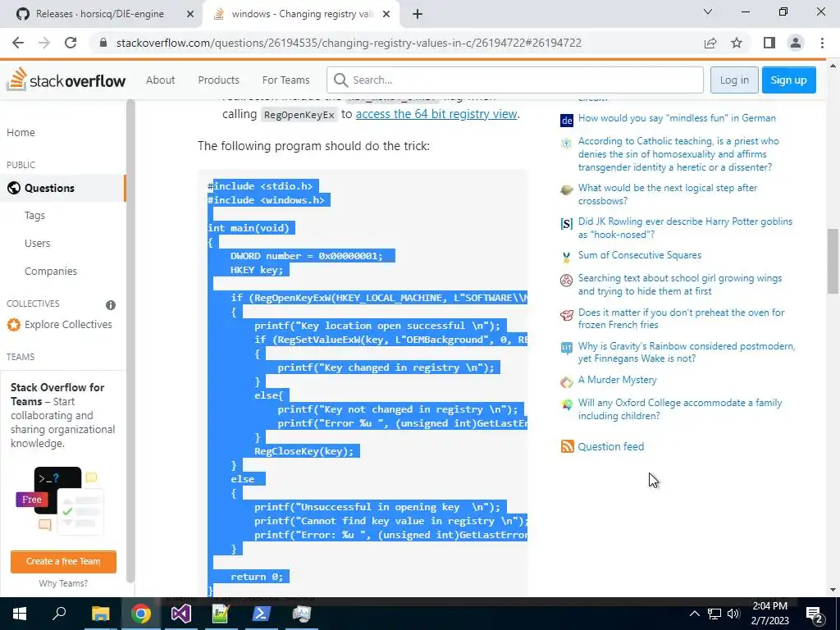The height and width of the screenshot is (630, 840).
Task: Open 'How would you say mindless fun' link
Action: pyautogui.click(x=677, y=118)
